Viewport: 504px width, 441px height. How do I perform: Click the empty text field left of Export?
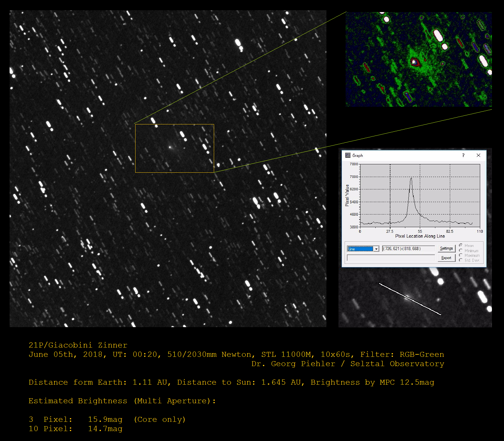click(x=391, y=258)
